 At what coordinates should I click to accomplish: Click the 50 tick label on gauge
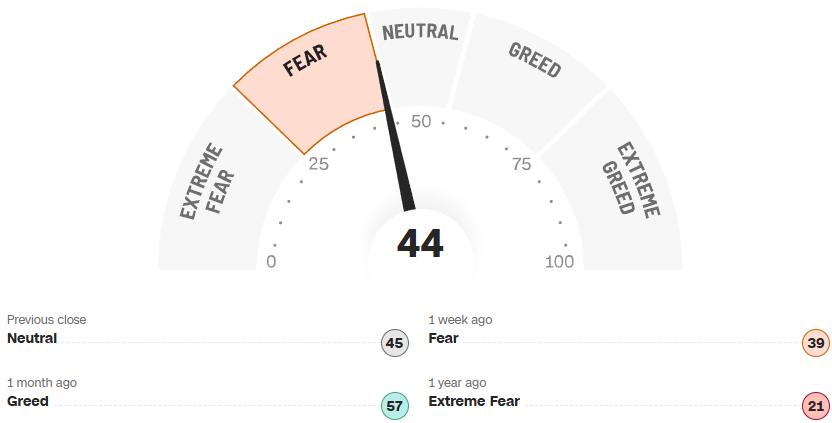(421, 122)
